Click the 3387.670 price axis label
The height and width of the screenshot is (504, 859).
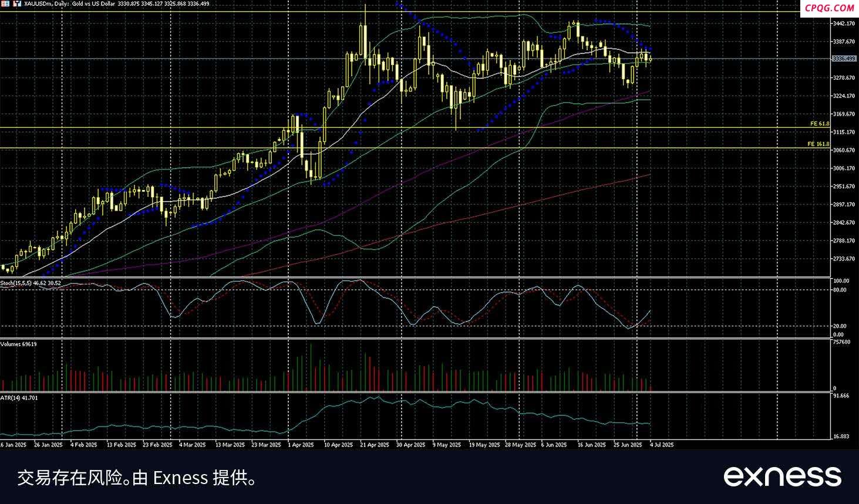[x=844, y=42]
